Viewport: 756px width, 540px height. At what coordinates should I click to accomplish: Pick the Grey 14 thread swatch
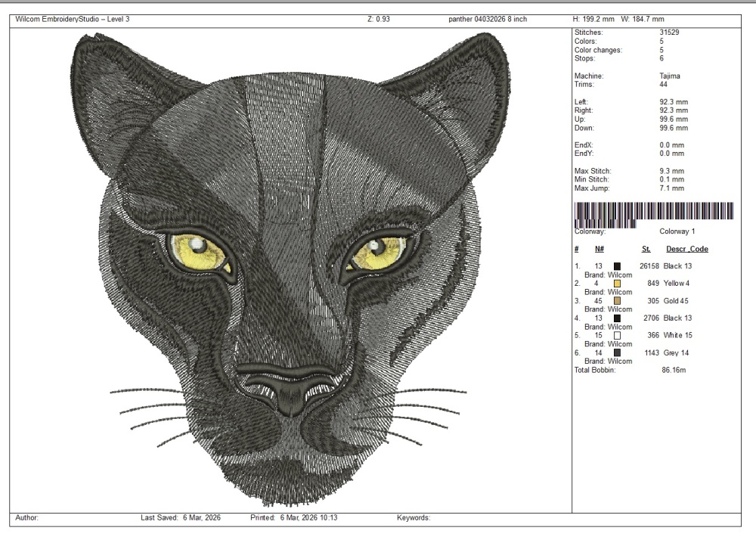(617, 353)
